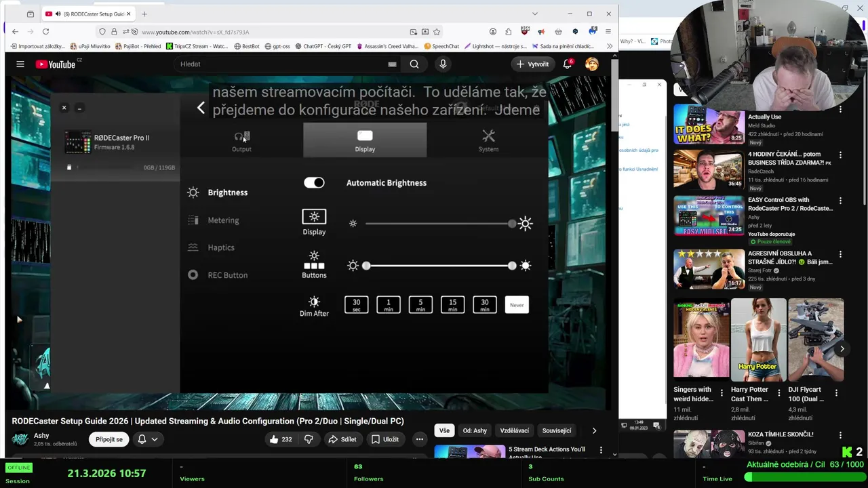This screenshot has width=868, height=488.
Task: Open the System tab with wrench icon
Action: [x=488, y=141]
